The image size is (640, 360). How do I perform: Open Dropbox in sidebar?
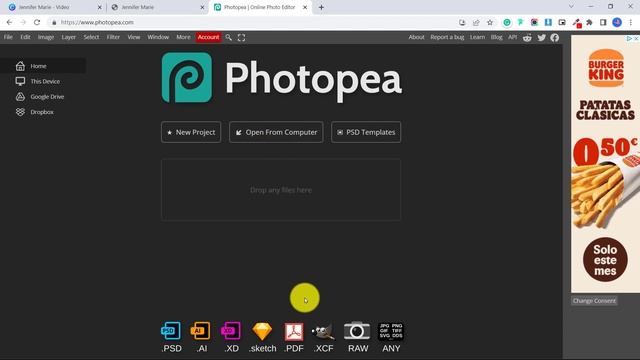43,112
